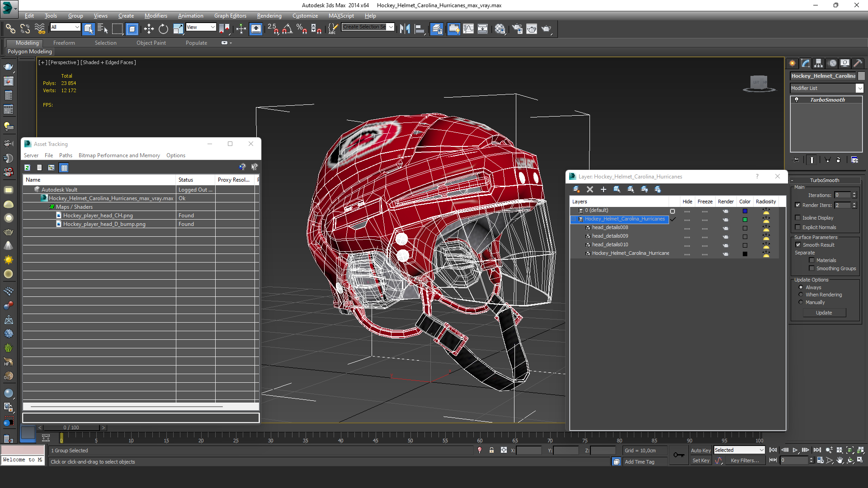Open Curve Editor from toolbar
The height and width of the screenshot is (488, 868).
[x=468, y=29]
